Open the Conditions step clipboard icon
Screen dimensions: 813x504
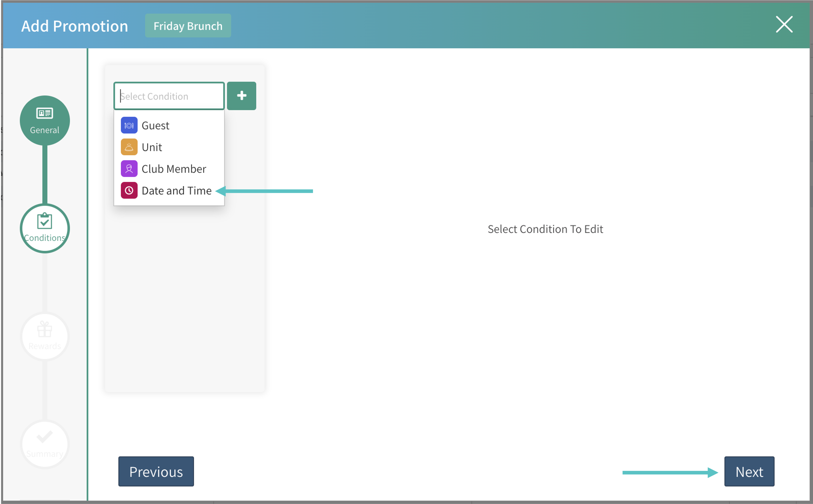pos(45,221)
